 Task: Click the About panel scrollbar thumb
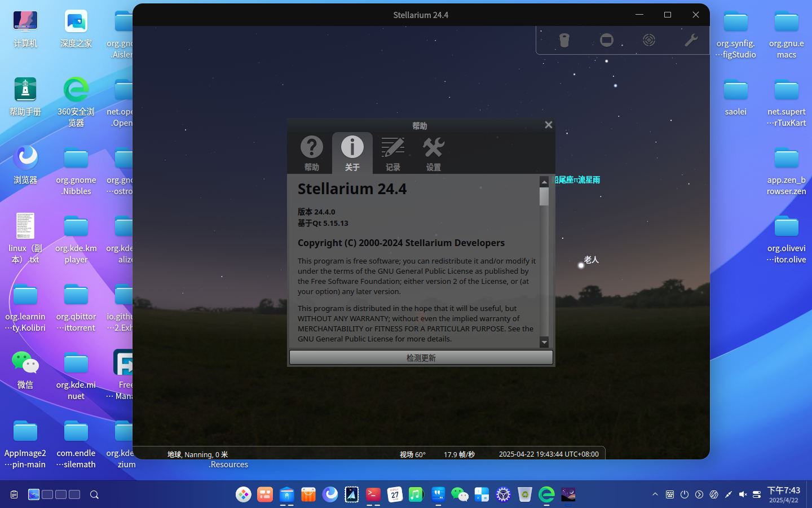(544, 196)
